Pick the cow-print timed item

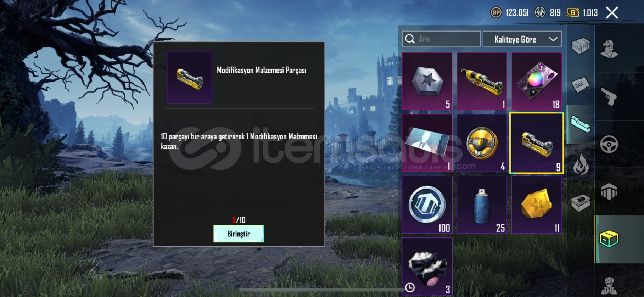[427, 267]
